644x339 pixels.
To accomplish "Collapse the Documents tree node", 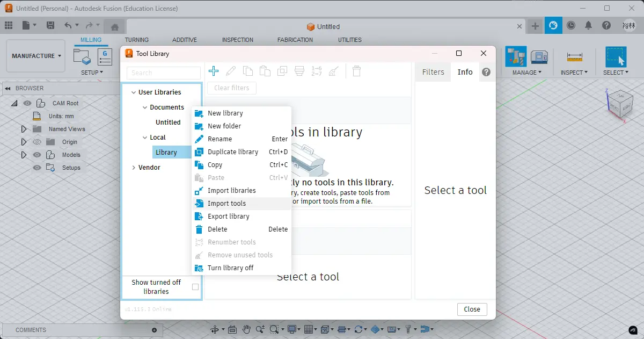I will click(145, 107).
